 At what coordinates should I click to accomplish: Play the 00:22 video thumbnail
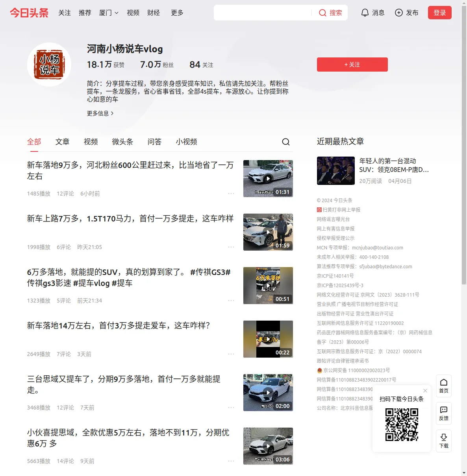click(268, 339)
